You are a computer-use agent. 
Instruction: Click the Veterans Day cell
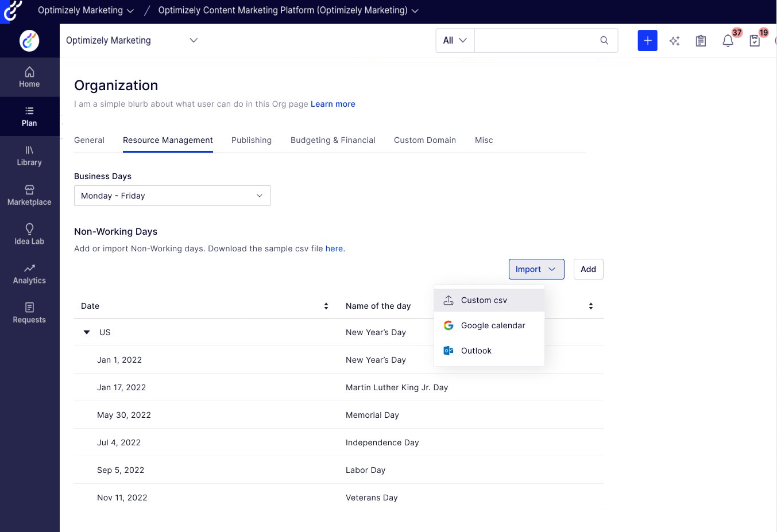click(372, 498)
